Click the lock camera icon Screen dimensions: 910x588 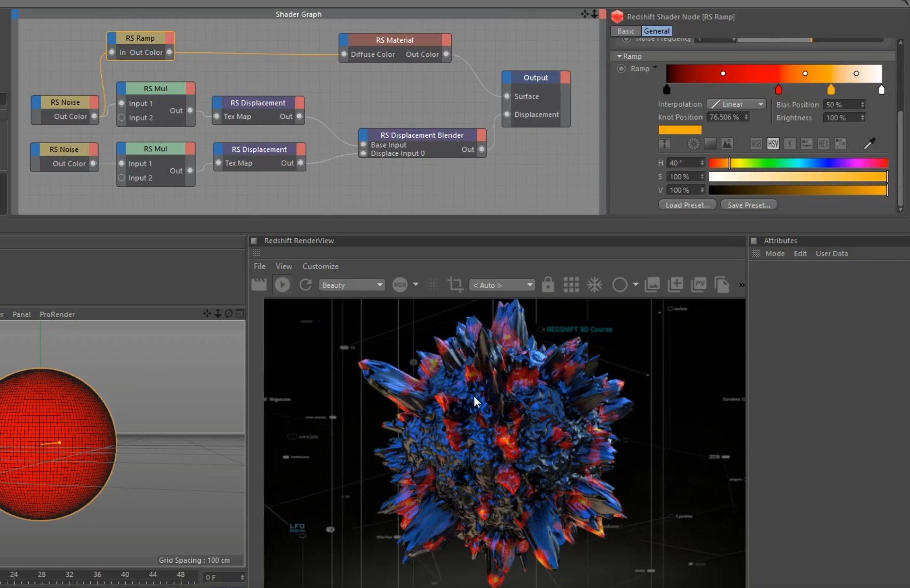click(548, 285)
